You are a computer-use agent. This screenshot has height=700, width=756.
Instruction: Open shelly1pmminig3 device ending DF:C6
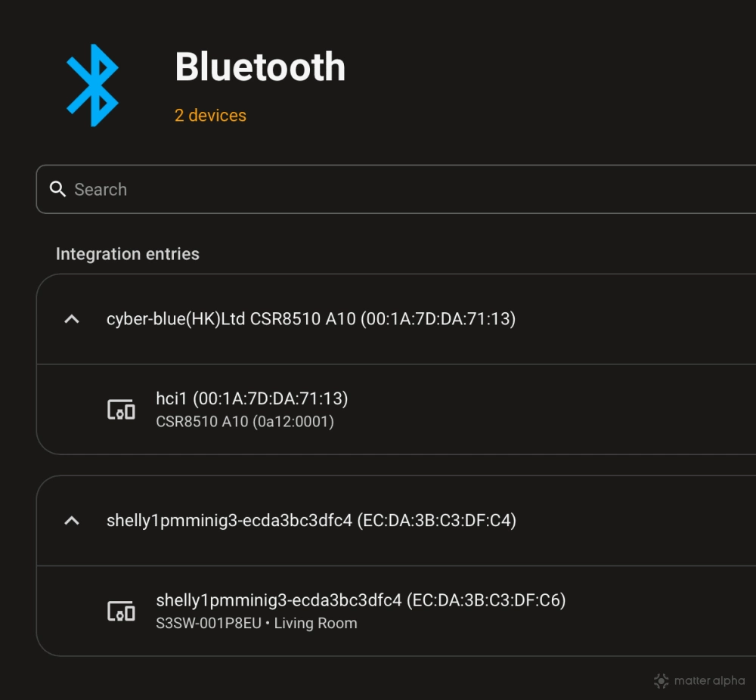pyautogui.click(x=361, y=600)
